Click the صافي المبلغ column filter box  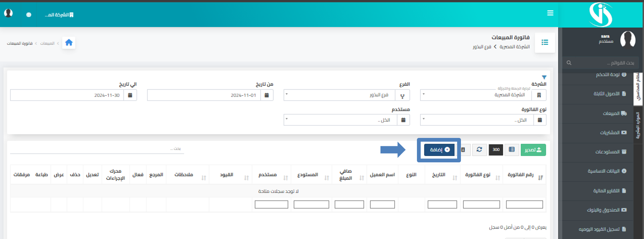tap(349, 204)
